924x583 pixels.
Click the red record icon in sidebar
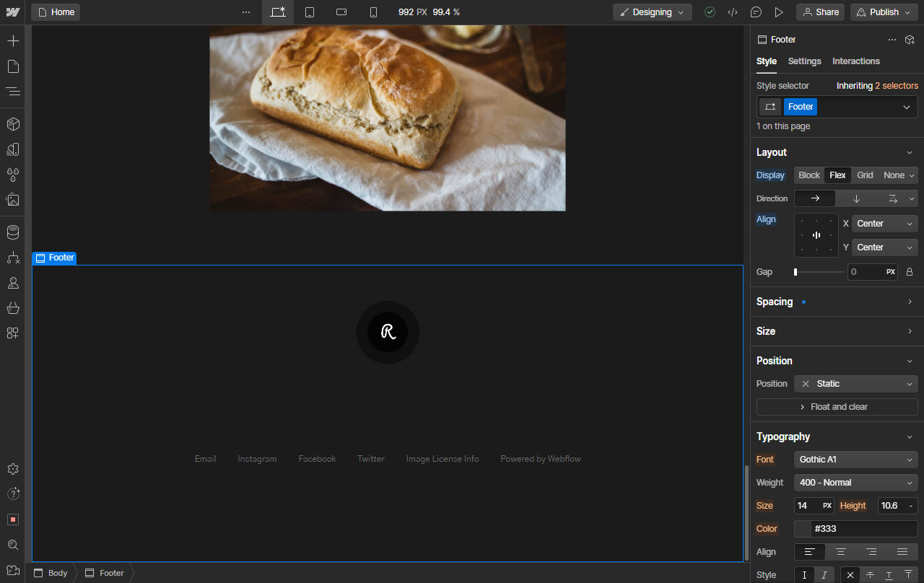point(13,520)
